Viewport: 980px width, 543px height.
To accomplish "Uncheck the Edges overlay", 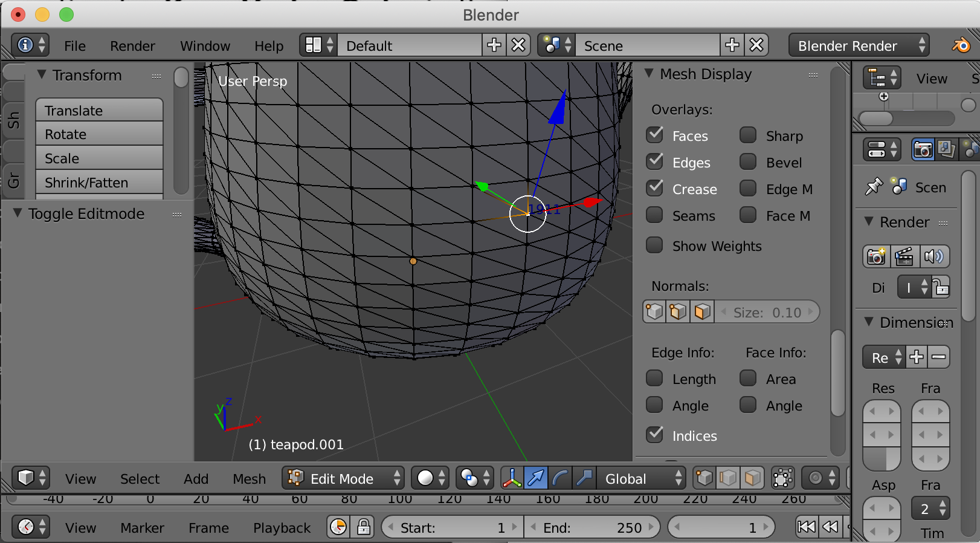I will (655, 162).
